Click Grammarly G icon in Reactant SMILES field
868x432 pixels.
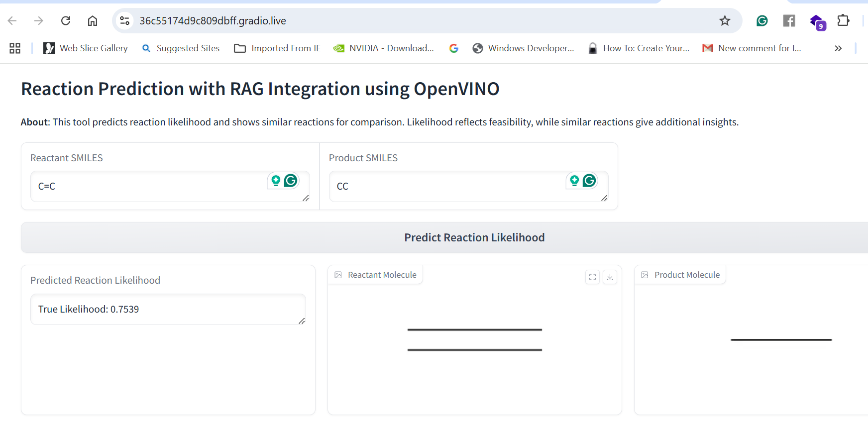coord(291,180)
